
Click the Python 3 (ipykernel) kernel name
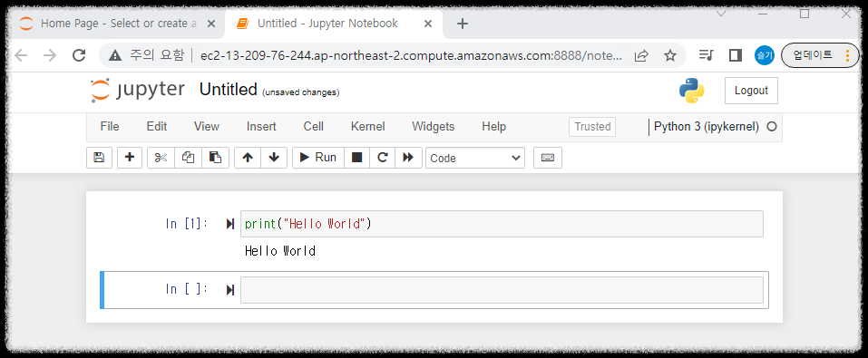[707, 126]
